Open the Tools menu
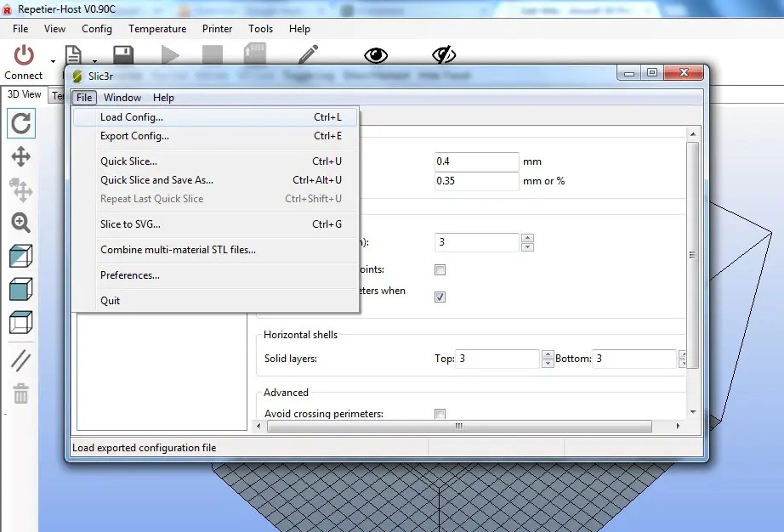 pyautogui.click(x=260, y=29)
